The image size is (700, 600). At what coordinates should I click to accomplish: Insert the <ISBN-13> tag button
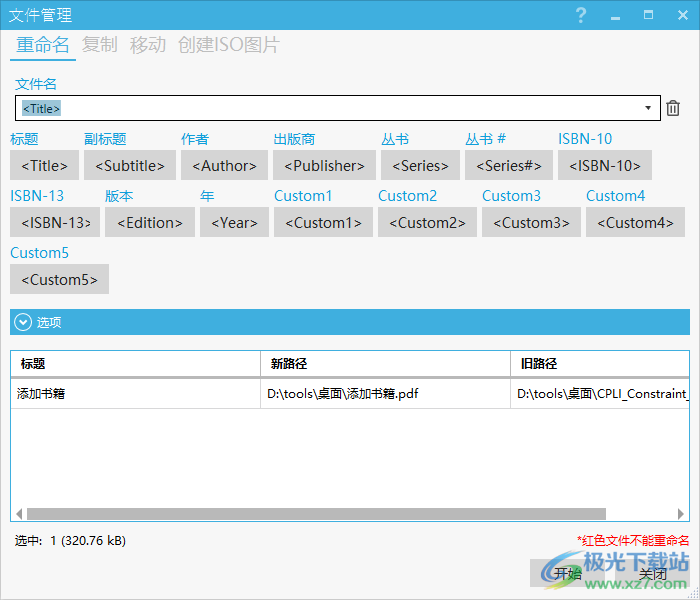click(55, 222)
